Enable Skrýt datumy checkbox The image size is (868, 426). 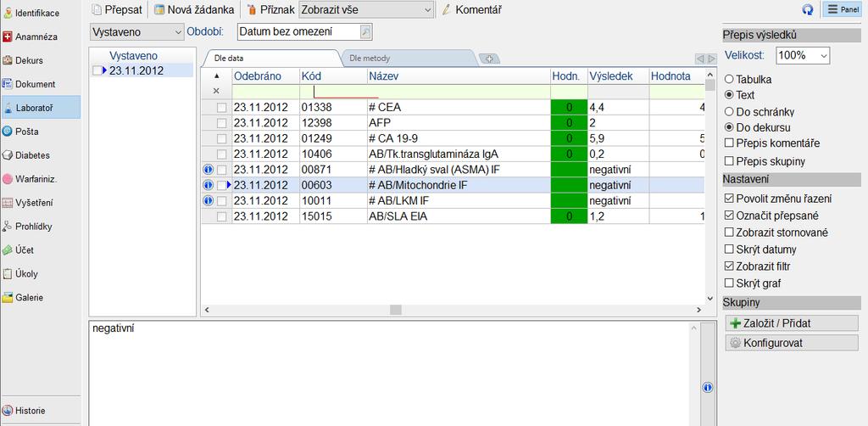[x=729, y=249]
